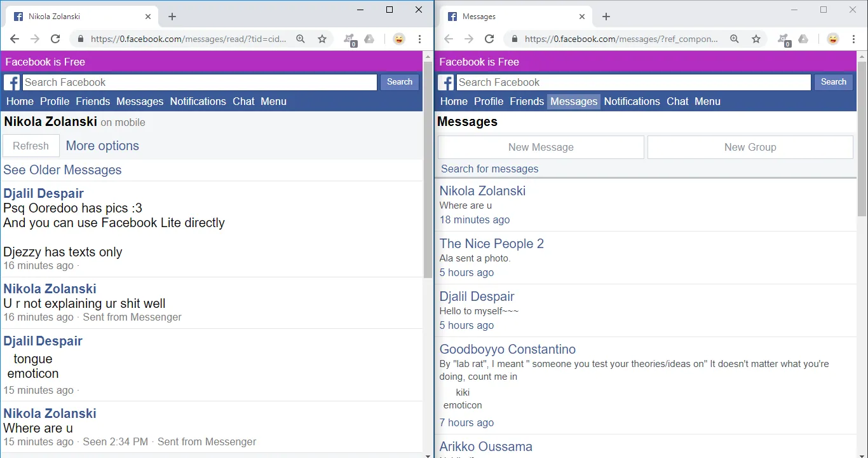Click the Refresh button in conversation

(x=31, y=146)
